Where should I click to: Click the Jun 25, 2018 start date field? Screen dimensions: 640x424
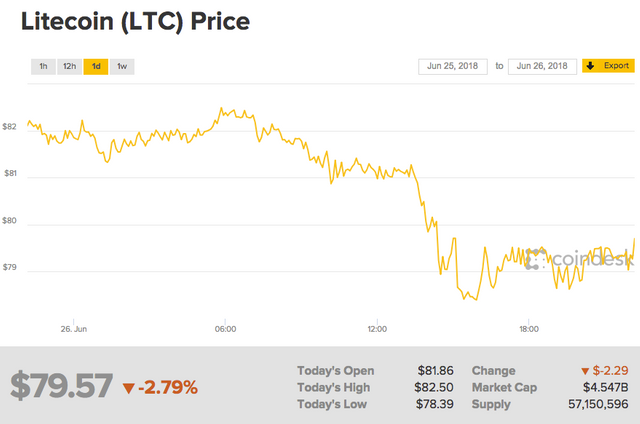[x=454, y=66]
